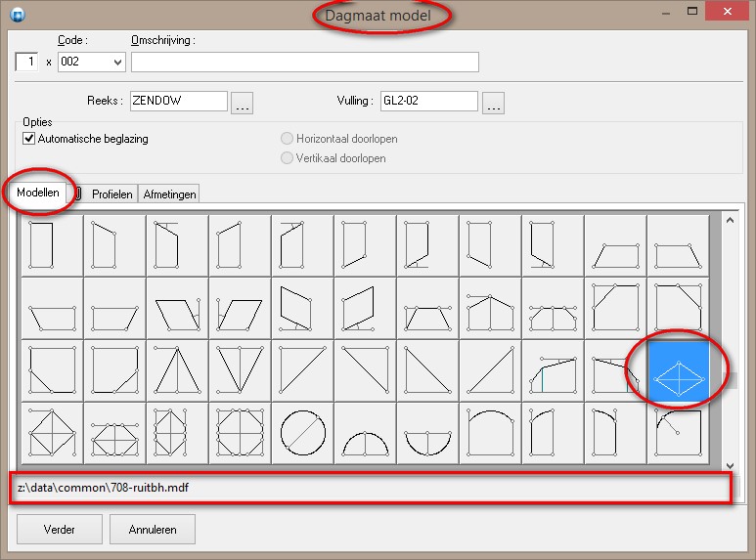The width and height of the screenshot is (756, 560).
Task: Choose the quarter-round top-left corner model
Action: click(553, 433)
